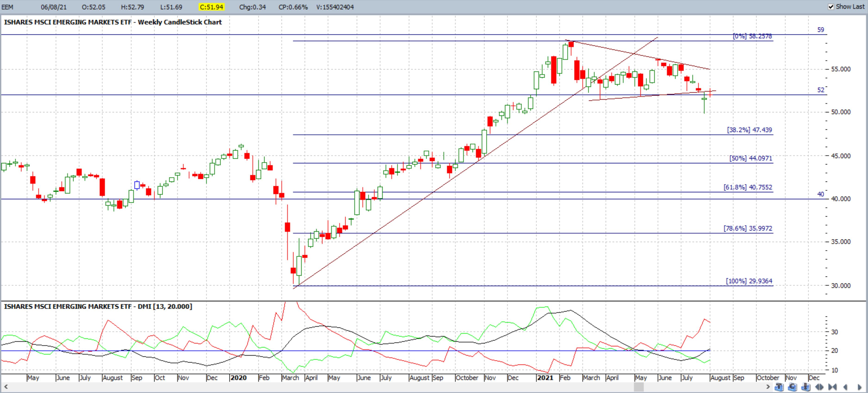This screenshot has height=393, width=868.
Task: Click the volume V:155402404 value
Action: 335,7
